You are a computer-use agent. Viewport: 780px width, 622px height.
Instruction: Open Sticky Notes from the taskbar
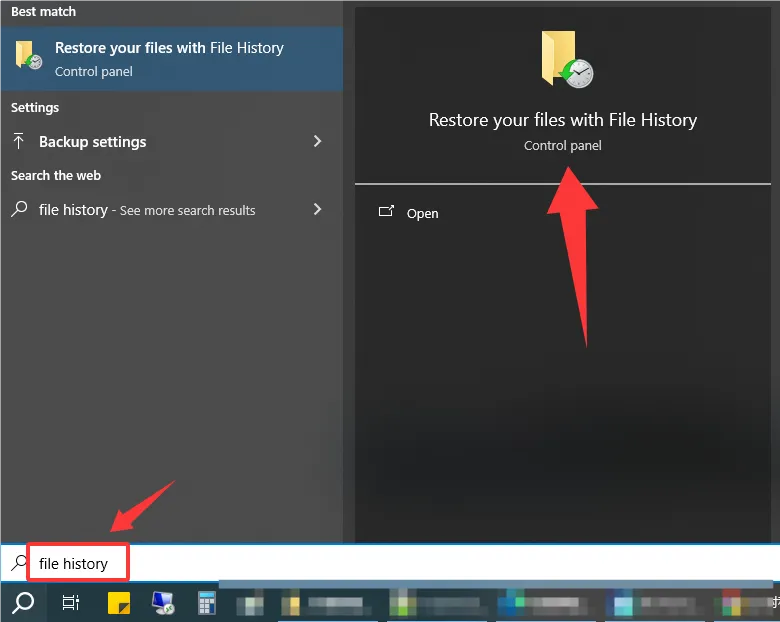pos(119,603)
